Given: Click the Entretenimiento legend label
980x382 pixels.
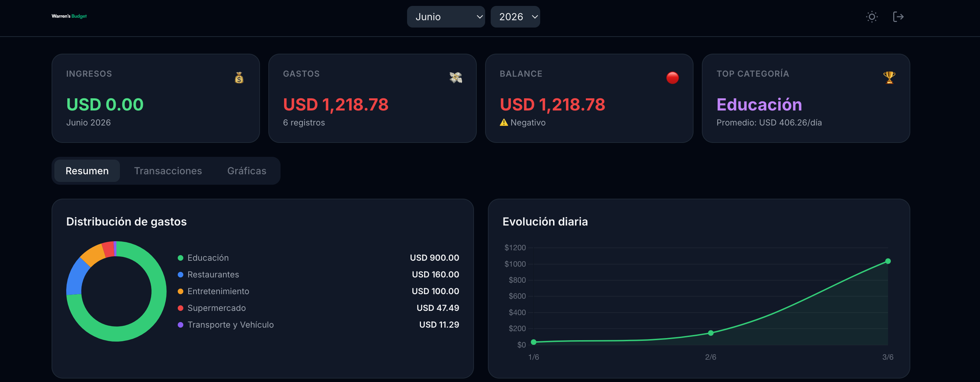Looking at the screenshot, I should tap(219, 291).
